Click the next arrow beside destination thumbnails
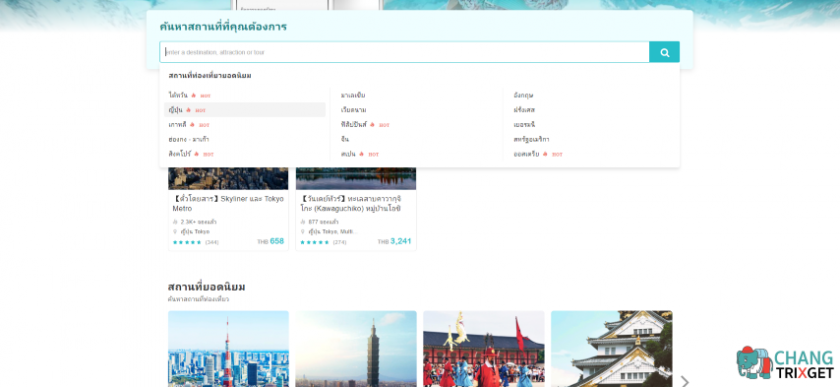Viewport: 840px width, 387px height. [x=684, y=381]
